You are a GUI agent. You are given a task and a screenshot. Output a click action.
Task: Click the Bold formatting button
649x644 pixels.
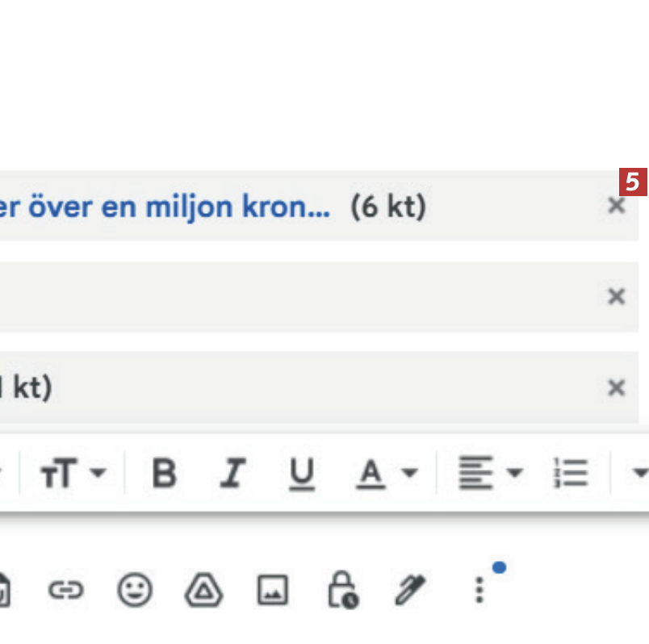[x=164, y=473]
